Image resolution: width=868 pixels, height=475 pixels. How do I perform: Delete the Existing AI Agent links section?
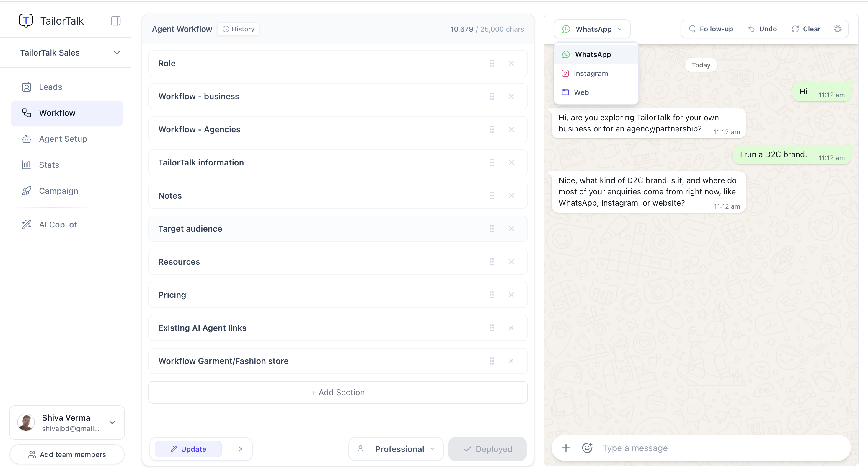click(511, 328)
